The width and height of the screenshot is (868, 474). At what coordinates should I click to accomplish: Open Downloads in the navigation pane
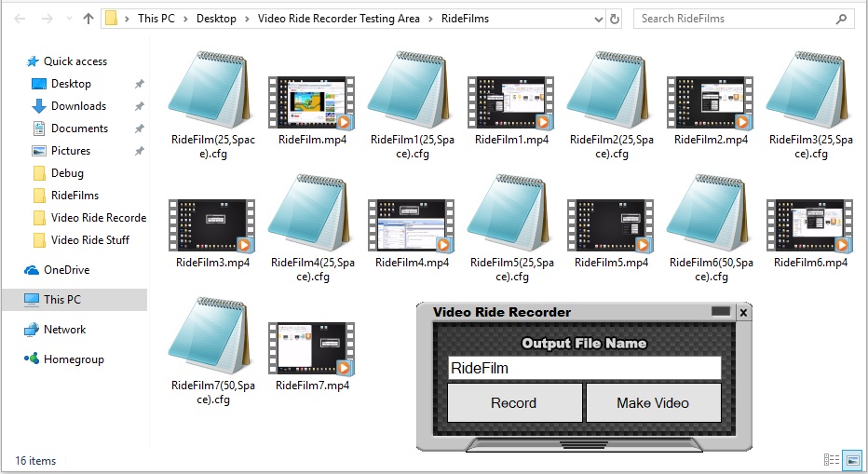(x=78, y=106)
